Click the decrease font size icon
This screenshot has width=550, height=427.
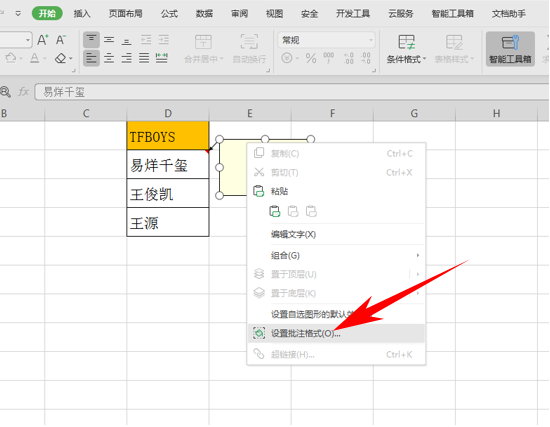tap(61, 40)
